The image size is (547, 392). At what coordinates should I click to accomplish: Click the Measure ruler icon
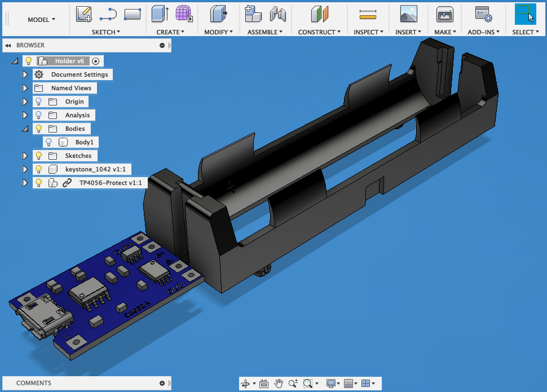coord(368,14)
